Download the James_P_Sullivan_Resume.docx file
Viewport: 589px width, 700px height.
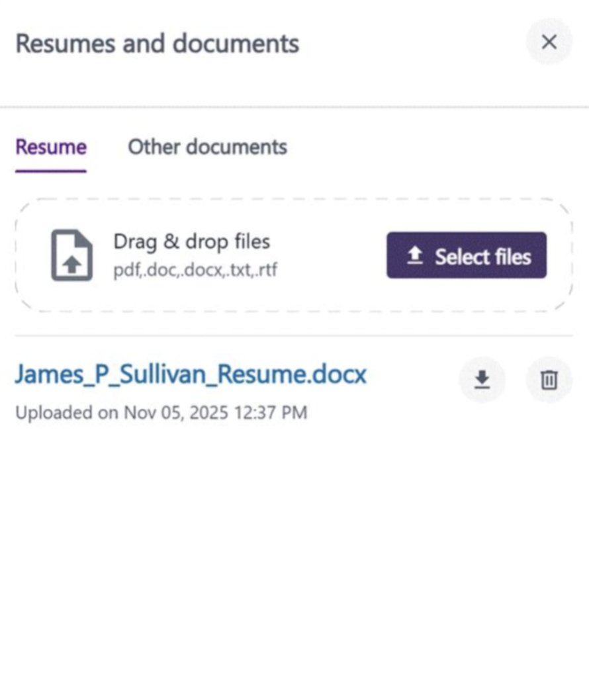click(482, 379)
